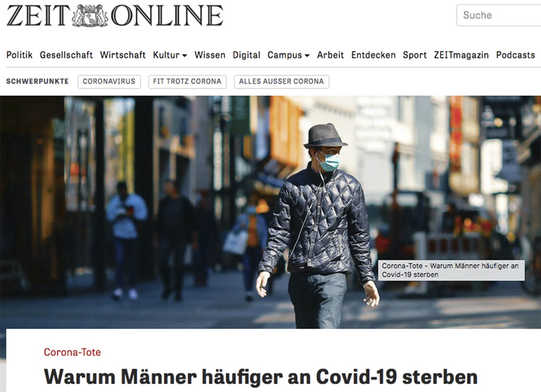Viewport: 541px width, 392px height.
Task: Click the ZEIT ONLINE logo
Action: pos(115,16)
